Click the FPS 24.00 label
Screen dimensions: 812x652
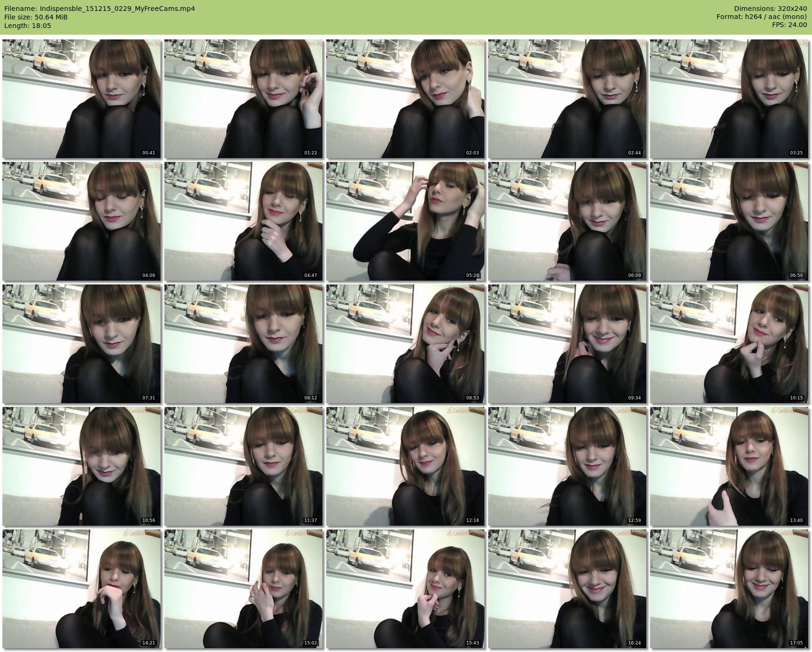[789, 25]
